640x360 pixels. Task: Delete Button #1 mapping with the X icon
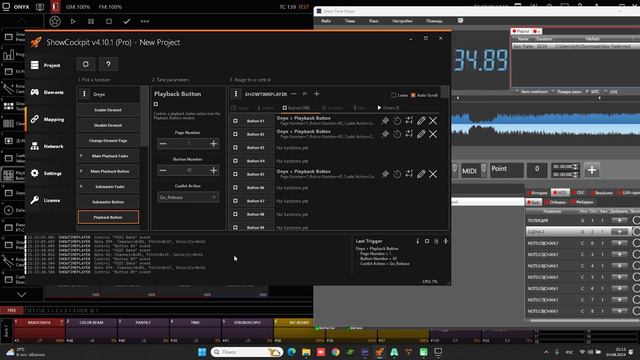(433, 120)
